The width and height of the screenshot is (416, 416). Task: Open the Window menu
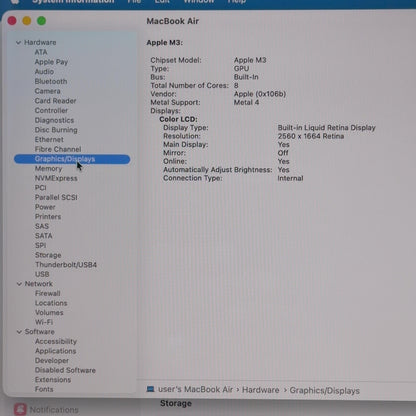click(199, 1)
